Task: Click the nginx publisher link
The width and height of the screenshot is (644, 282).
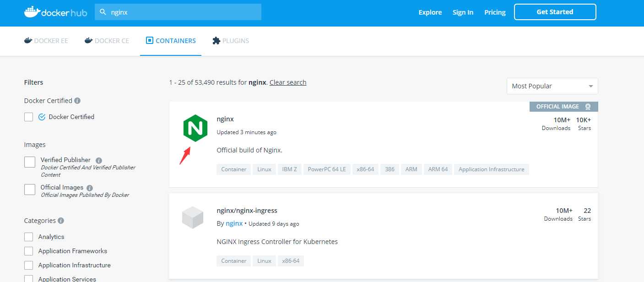Action: (x=234, y=223)
